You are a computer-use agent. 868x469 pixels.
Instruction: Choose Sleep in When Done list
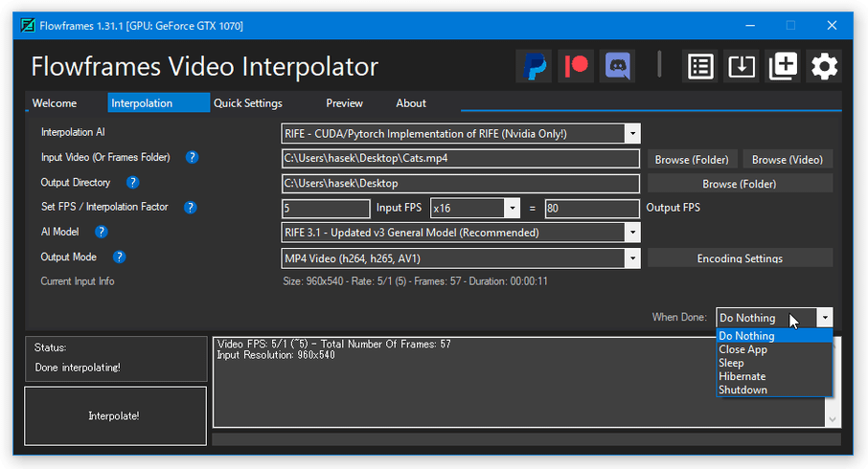click(774, 363)
